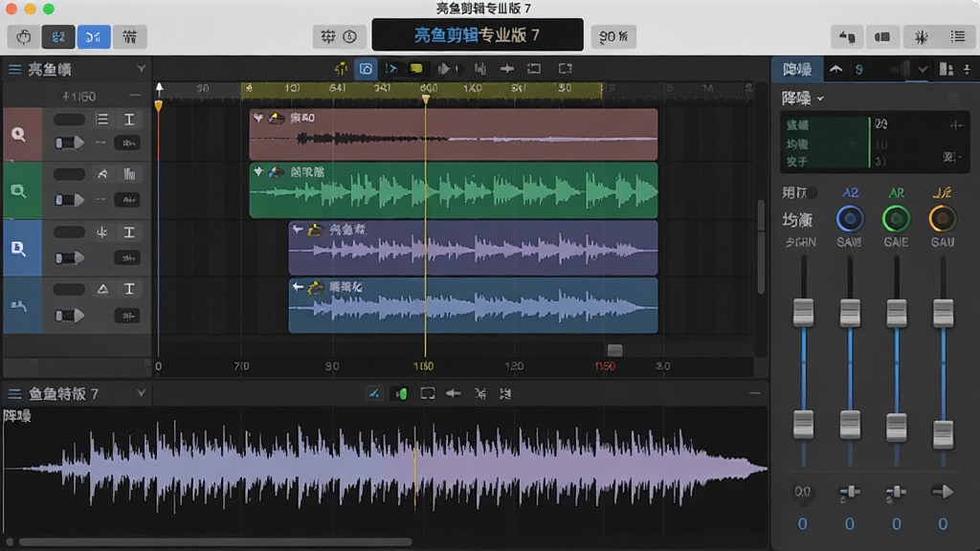Click the crosshair plus icon in timeline toolbar

coord(507,69)
